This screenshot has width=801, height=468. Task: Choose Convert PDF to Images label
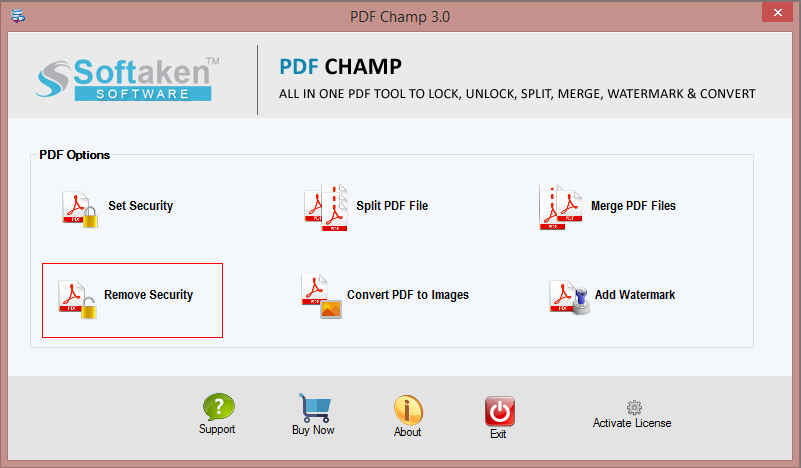(x=408, y=295)
